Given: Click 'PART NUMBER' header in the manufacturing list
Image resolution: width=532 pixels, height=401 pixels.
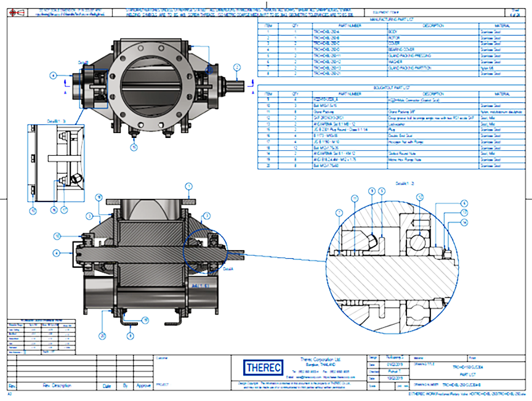Looking at the screenshot, I should 350,26.
